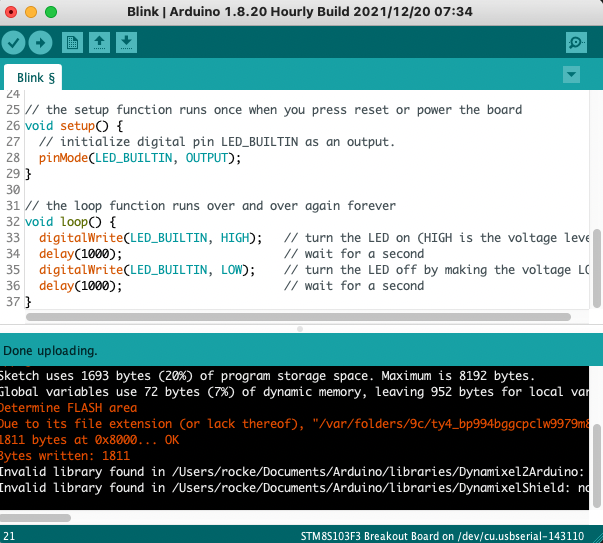Create a new sketch with New icon
This screenshot has height=543, width=603.
point(72,43)
